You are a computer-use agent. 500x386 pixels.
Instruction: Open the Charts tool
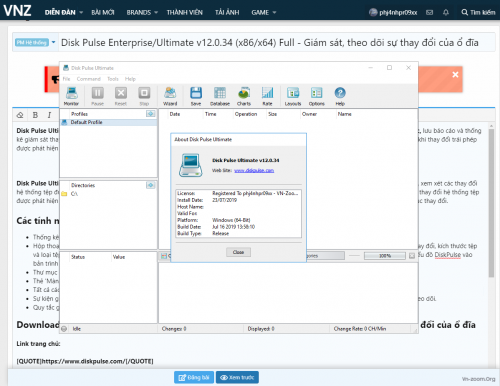(x=244, y=96)
